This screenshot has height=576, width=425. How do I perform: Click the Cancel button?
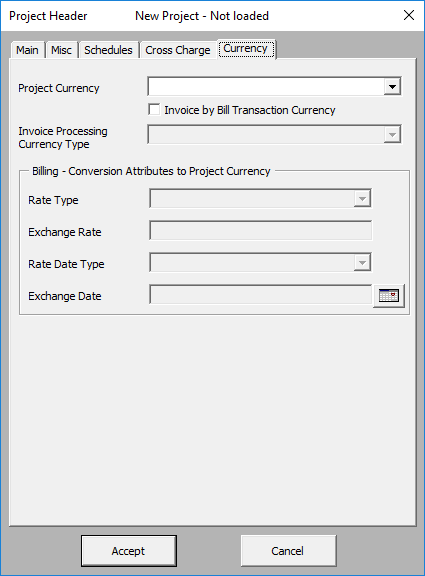coord(288,551)
